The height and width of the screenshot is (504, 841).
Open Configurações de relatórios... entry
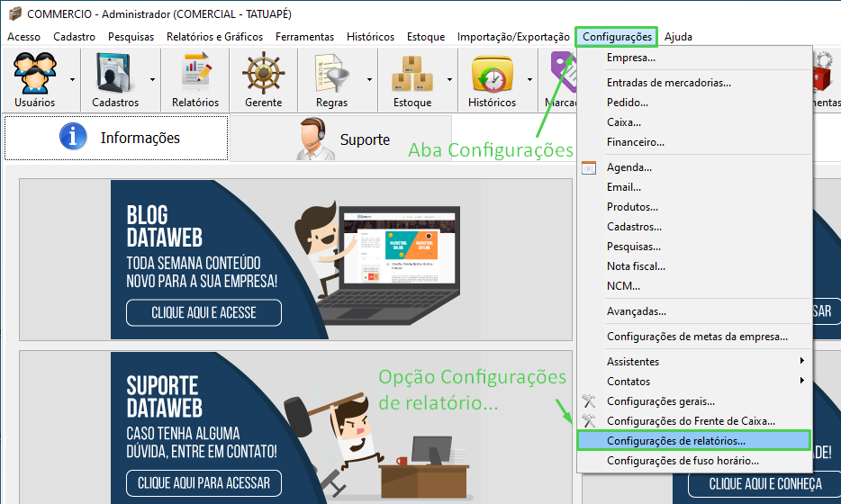(x=693, y=441)
